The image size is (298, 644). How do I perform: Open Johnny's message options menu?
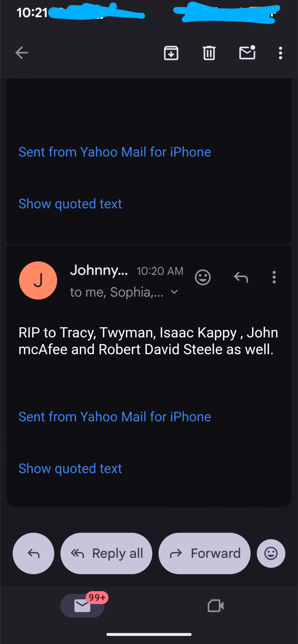click(x=274, y=277)
